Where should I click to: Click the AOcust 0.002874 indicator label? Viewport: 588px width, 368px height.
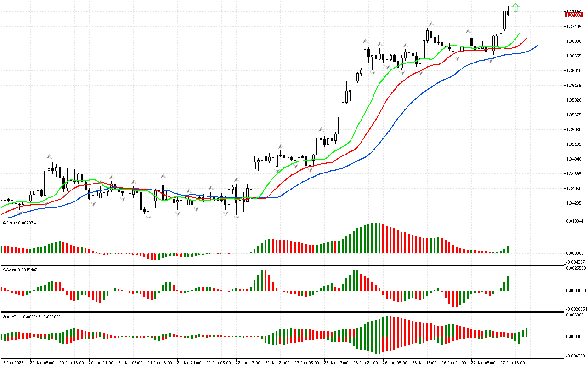point(19,223)
